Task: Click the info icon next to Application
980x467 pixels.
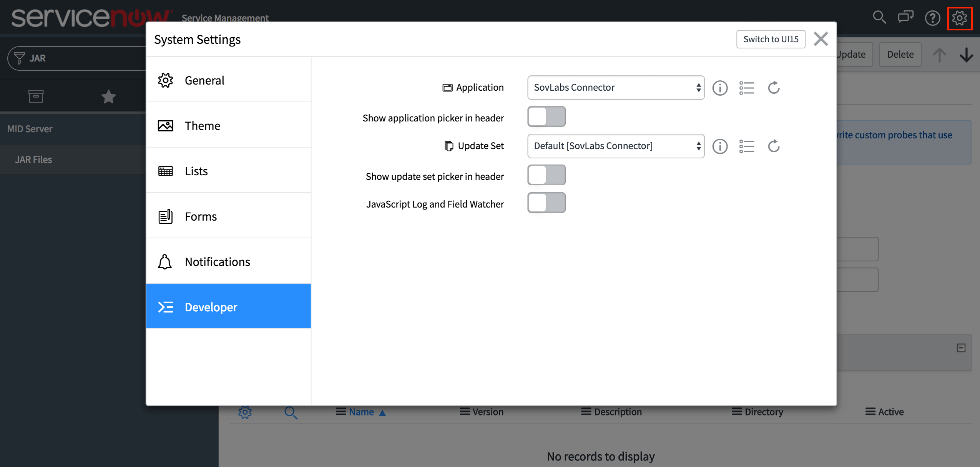Action: pos(720,88)
